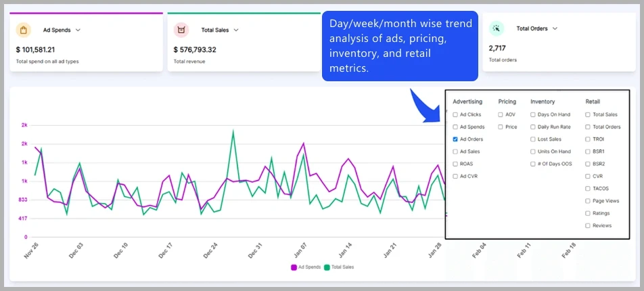Screen dimensions: 644x291
Task: Tick the Retail CVR checkbox
Action: click(x=588, y=177)
